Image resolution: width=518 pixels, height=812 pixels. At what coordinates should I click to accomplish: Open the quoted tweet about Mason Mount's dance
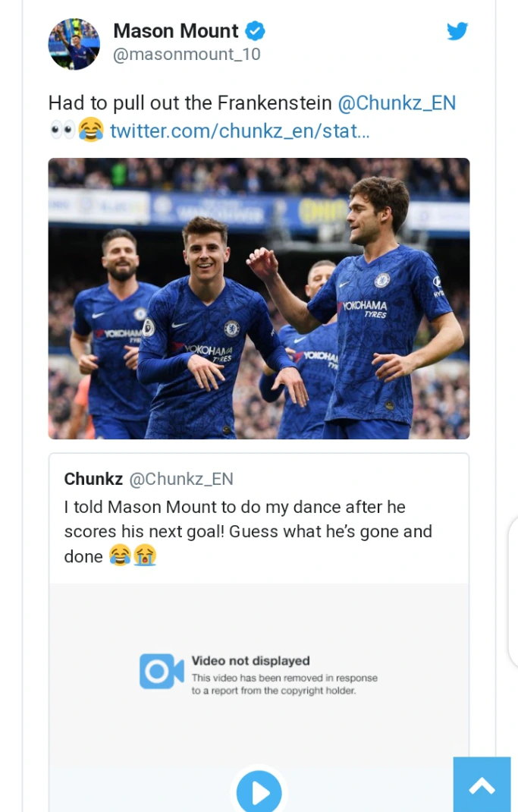coord(248,531)
